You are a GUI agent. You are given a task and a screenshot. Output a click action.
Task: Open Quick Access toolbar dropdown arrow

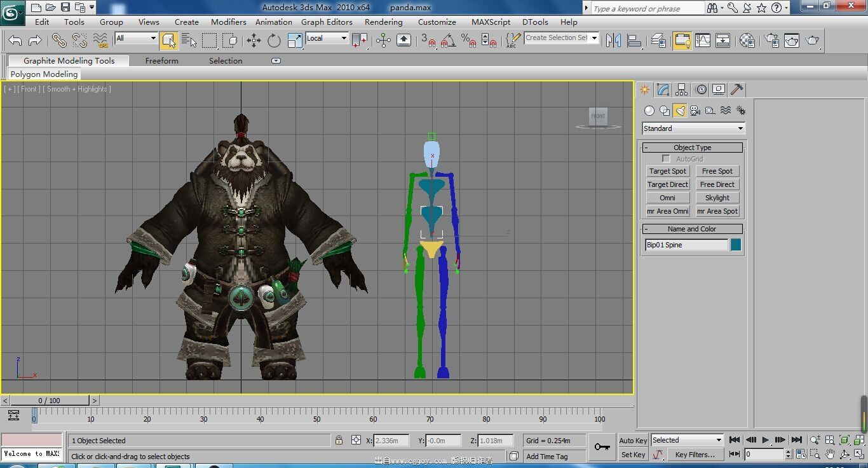point(92,8)
